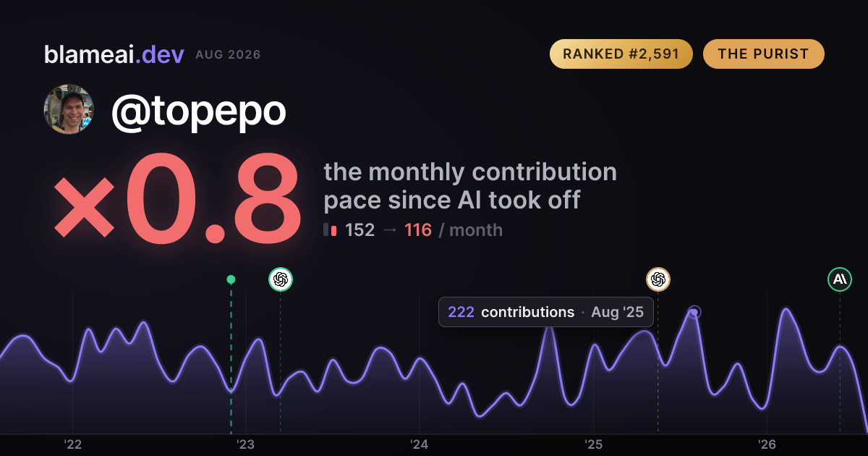868x456 pixels.
Task: Click the red 116 per month value
Action: (x=418, y=230)
